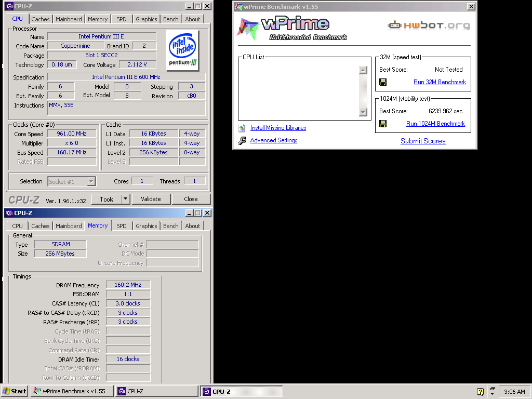
Task: Open Caches tab in top CPU-Z window
Action: point(41,19)
